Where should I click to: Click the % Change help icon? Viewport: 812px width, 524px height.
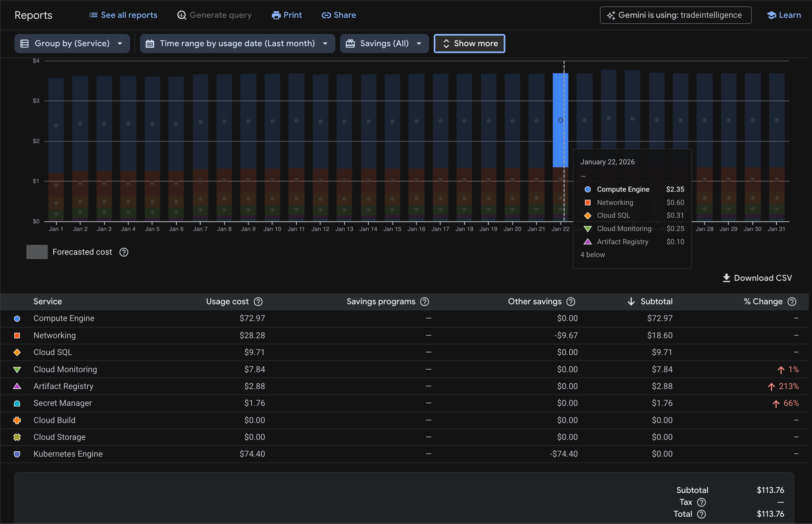click(x=792, y=302)
